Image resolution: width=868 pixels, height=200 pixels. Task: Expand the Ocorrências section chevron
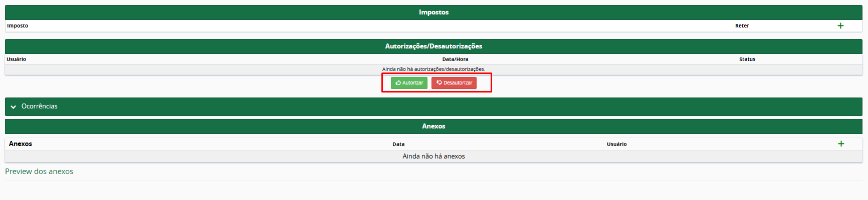click(14, 106)
